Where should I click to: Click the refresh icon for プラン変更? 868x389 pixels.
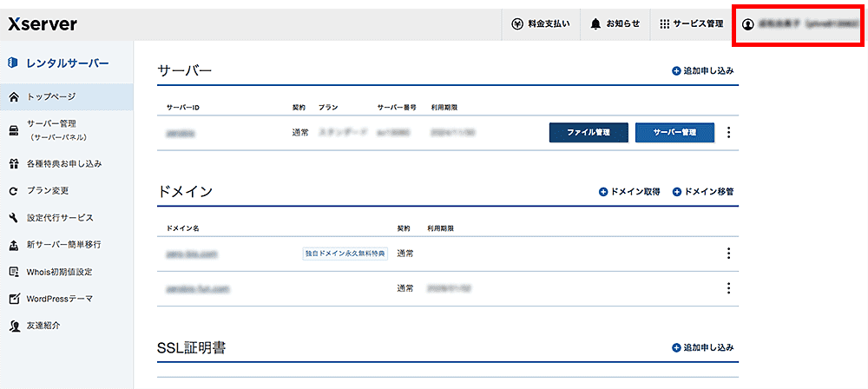tap(15, 191)
